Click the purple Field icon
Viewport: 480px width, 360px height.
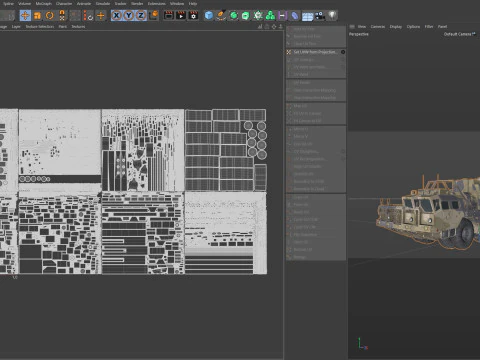pos(282,16)
